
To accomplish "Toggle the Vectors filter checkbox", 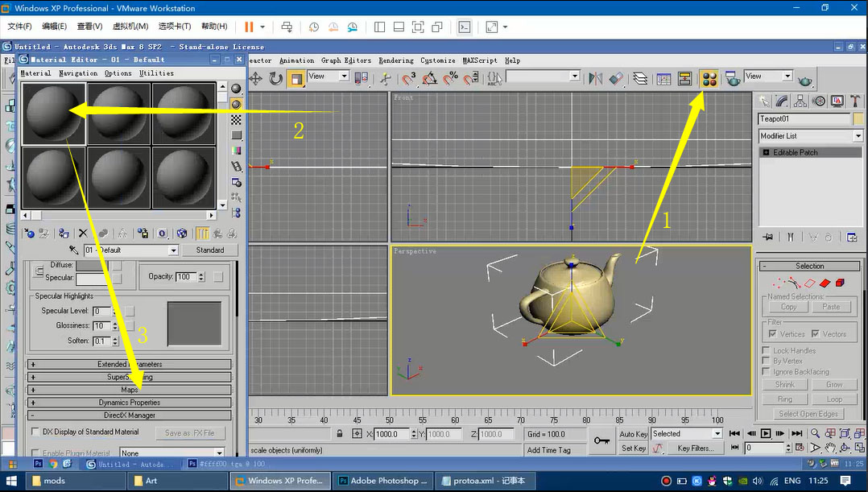I will 815,333.
